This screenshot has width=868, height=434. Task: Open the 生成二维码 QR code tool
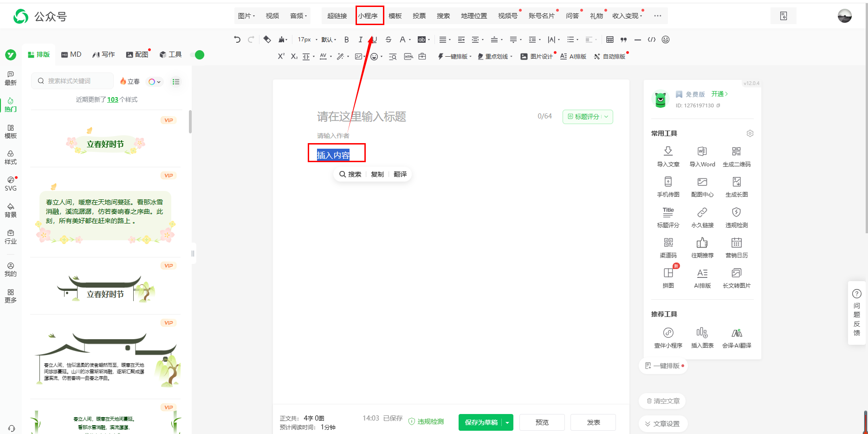point(737,156)
